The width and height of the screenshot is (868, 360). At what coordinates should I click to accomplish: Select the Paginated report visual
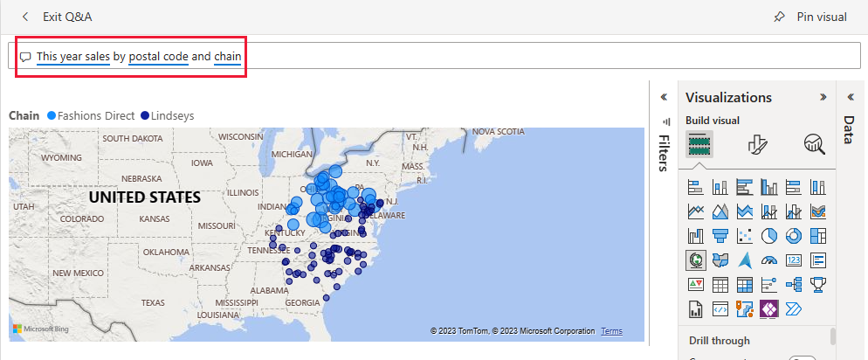coord(695,309)
